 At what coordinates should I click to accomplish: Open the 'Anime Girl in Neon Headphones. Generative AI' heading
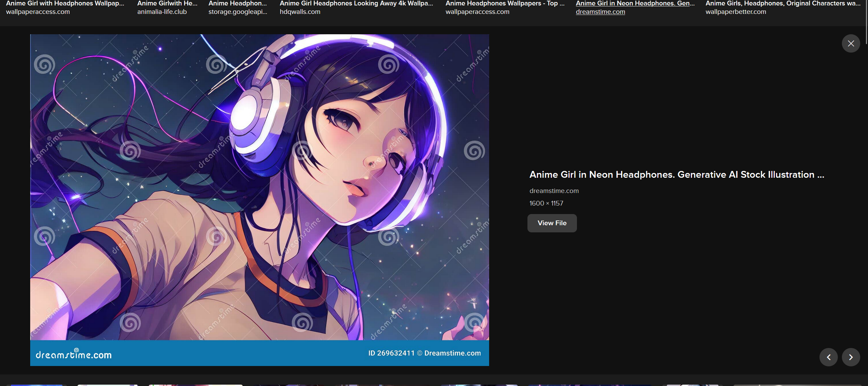click(x=676, y=175)
